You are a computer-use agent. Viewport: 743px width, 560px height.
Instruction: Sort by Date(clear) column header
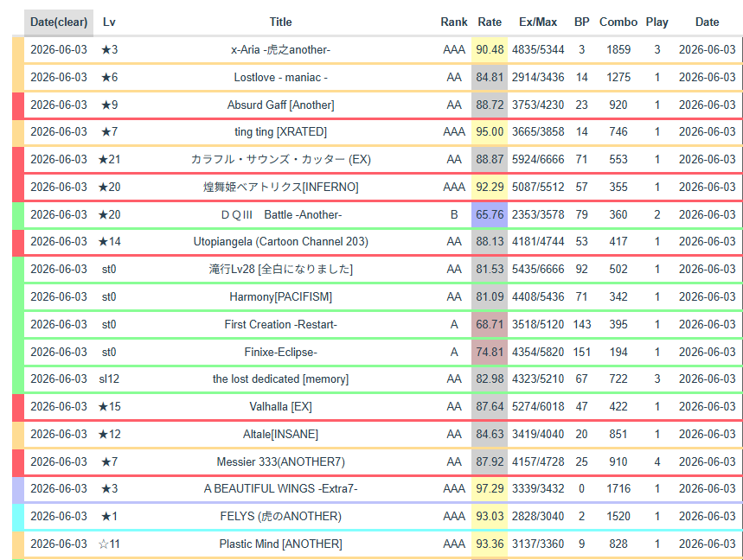pyautogui.click(x=59, y=22)
